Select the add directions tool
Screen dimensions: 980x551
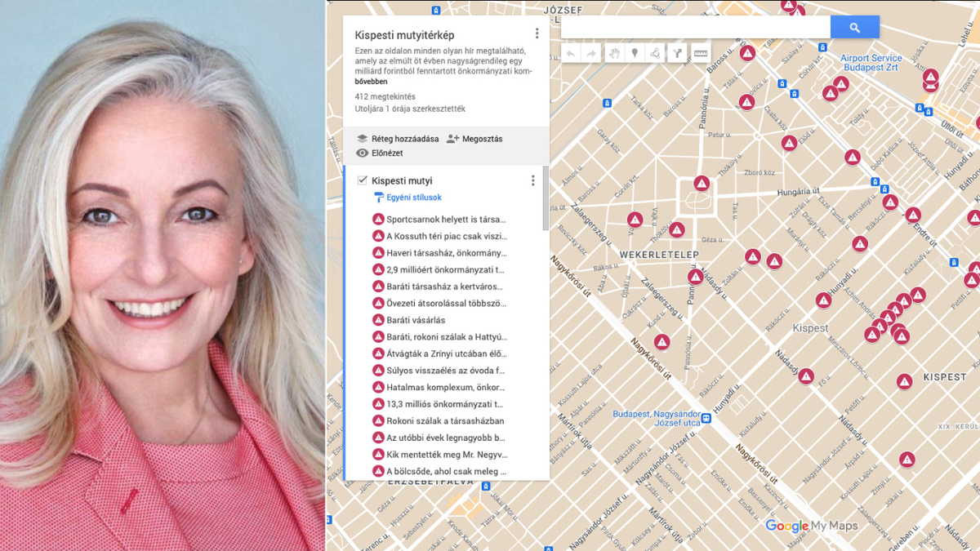click(677, 53)
